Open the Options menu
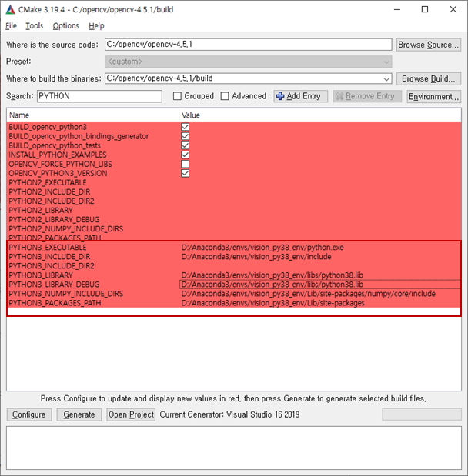 (65, 26)
